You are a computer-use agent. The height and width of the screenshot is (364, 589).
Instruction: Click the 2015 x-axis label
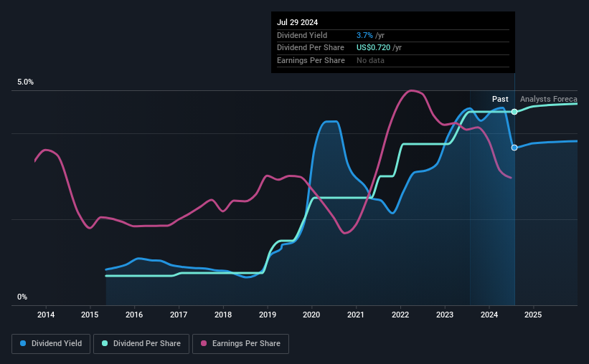pyautogui.click(x=90, y=315)
